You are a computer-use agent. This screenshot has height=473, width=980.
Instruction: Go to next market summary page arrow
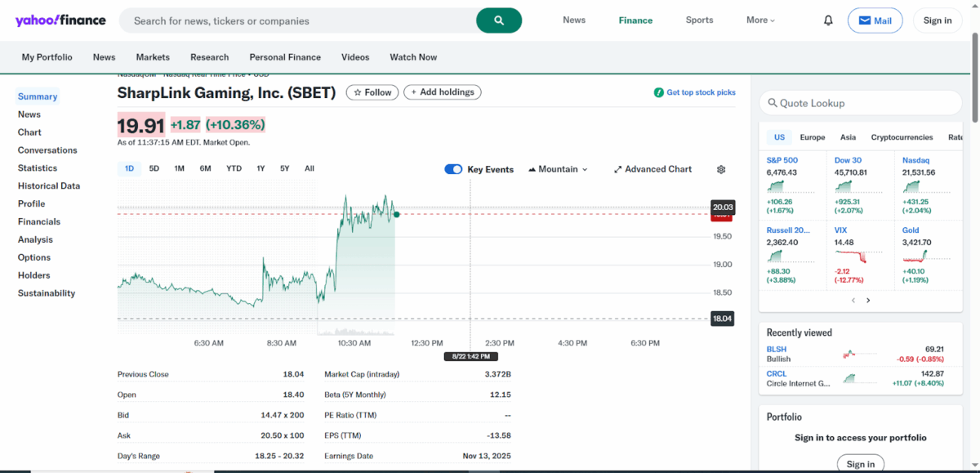coord(868,300)
